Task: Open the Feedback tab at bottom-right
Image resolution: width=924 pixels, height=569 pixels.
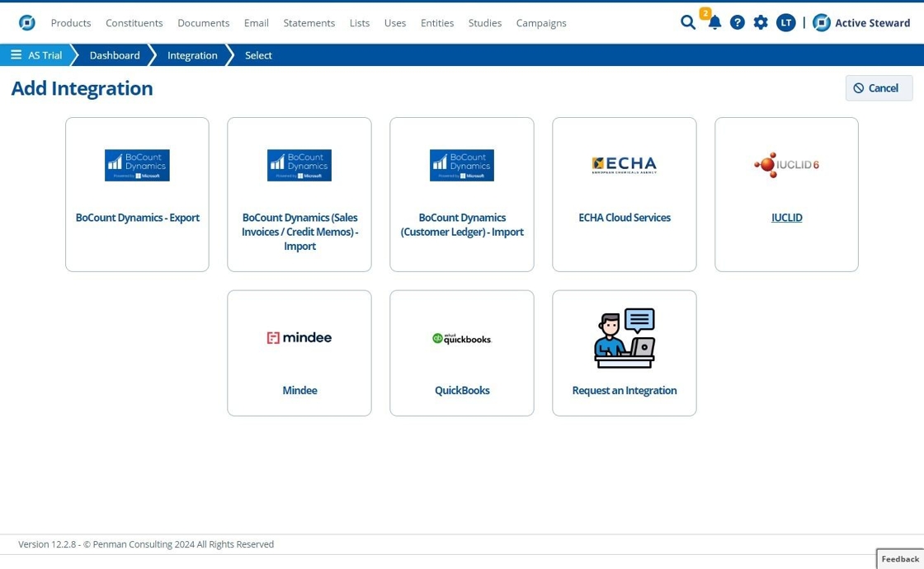Action: [x=900, y=559]
